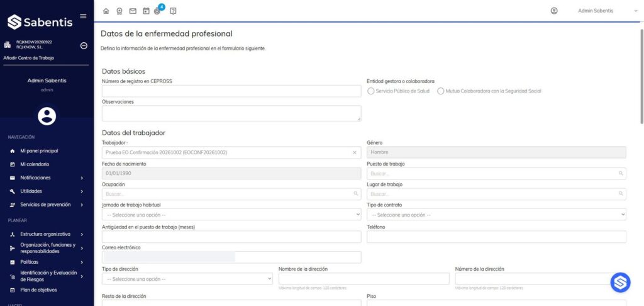644x306 pixels.
Task: Click the Ocupación search field
Action: click(231, 194)
